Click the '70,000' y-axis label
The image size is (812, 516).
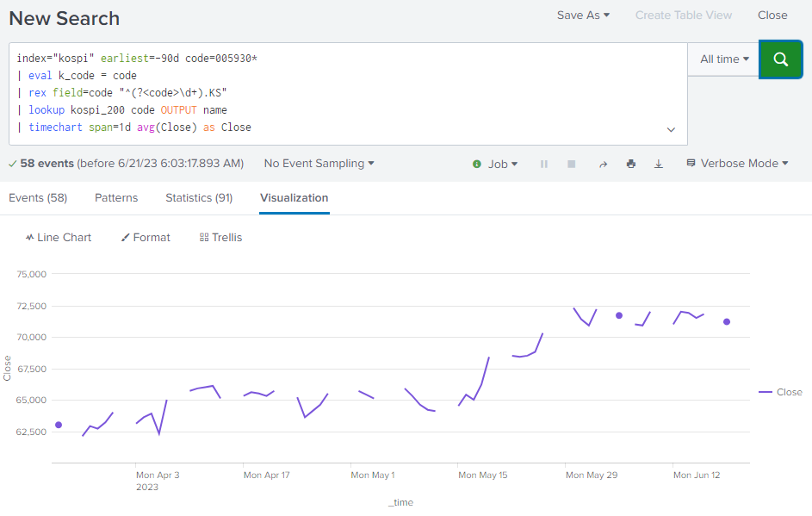pos(31,338)
